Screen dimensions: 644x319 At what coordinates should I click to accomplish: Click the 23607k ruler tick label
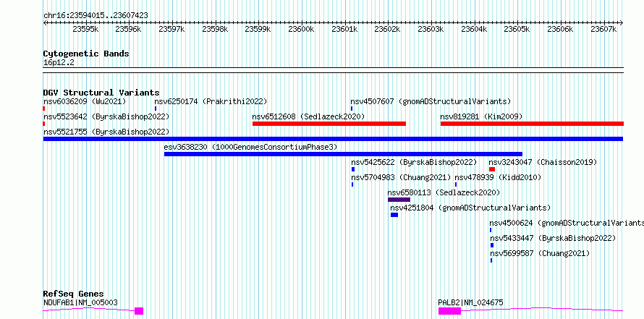(x=603, y=29)
